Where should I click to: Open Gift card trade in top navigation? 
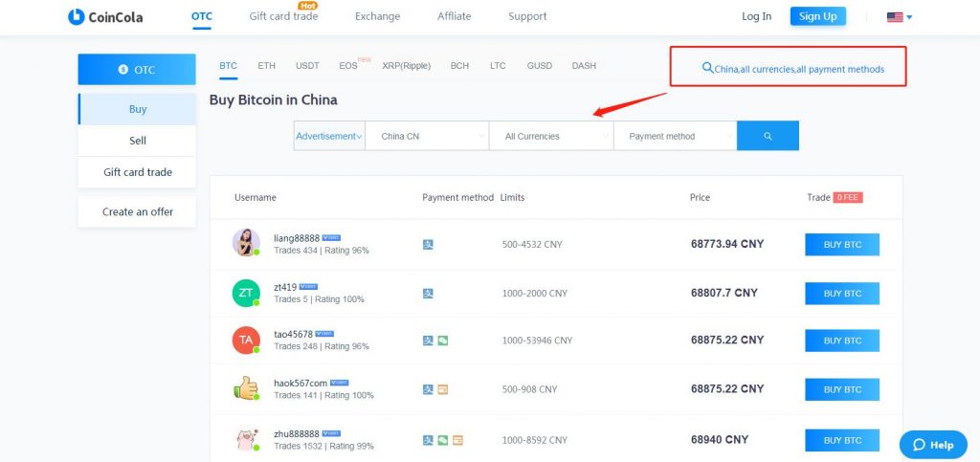pyautogui.click(x=283, y=16)
